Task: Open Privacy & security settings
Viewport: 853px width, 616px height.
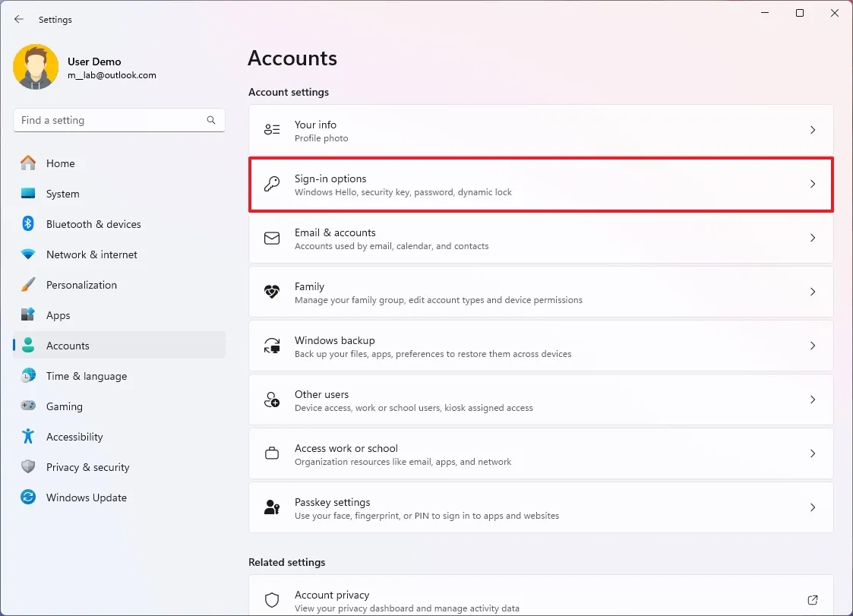Action: pos(87,467)
